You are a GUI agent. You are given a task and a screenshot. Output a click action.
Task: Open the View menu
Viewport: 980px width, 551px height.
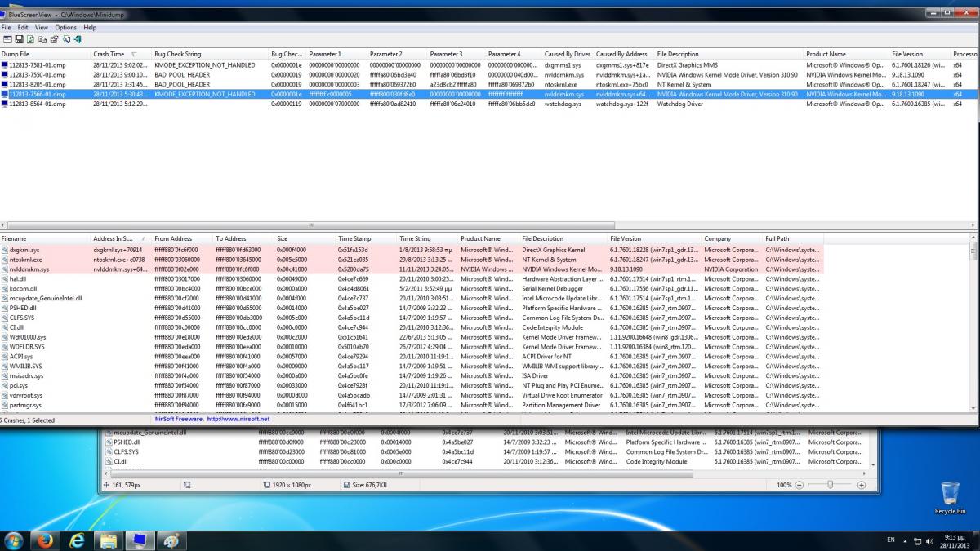pyautogui.click(x=41, y=28)
